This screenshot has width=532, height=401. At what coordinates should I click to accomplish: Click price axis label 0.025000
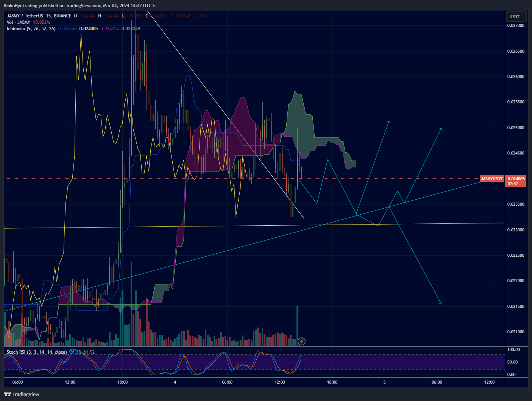[516, 128]
